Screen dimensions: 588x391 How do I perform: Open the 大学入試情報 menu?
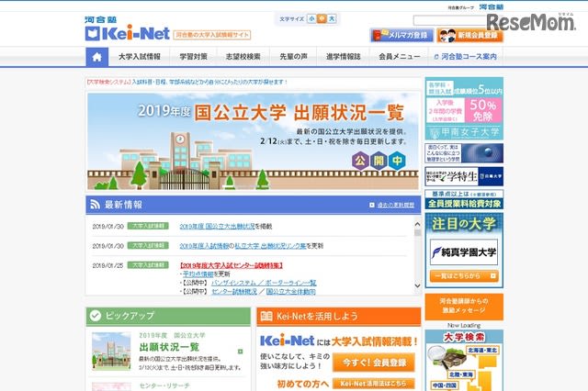(x=139, y=57)
